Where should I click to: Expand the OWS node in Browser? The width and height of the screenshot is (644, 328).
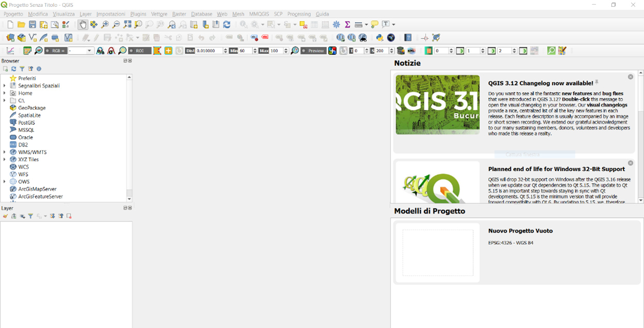[5, 182]
